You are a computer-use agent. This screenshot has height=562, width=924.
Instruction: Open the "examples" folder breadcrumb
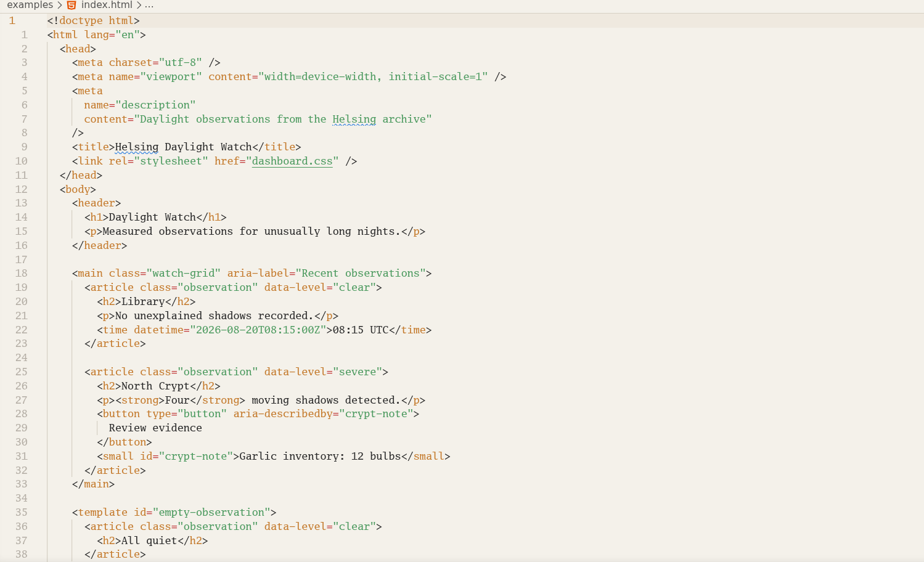click(x=30, y=5)
